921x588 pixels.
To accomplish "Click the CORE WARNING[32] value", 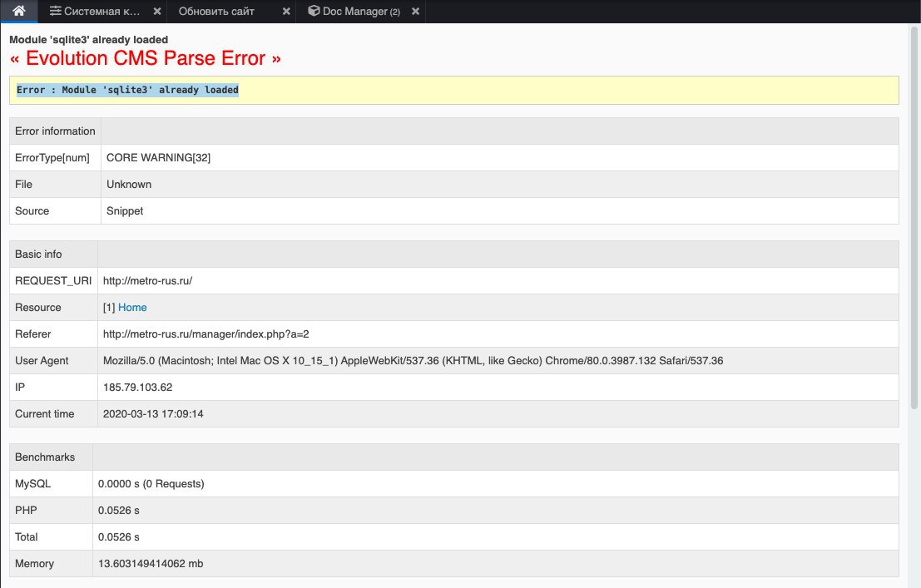I will 158,157.
